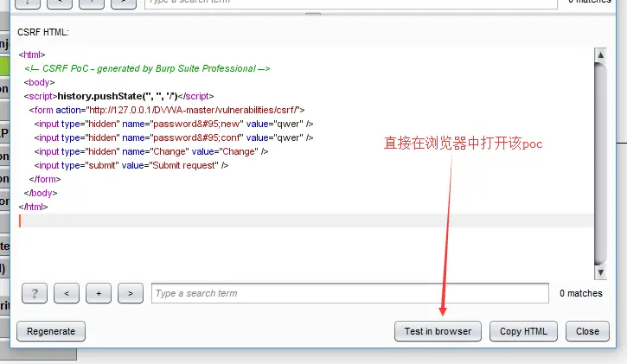Click the form action URL line
Viewport: 627px width, 364px height.
tap(167, 110)
